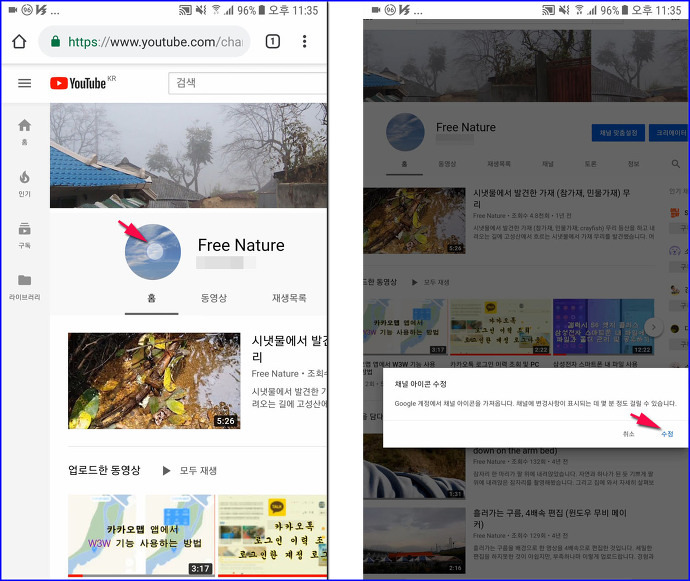The image size is (690, 581).
Task: Tap the youtube.com URL address bar
Action: (145, 41)
